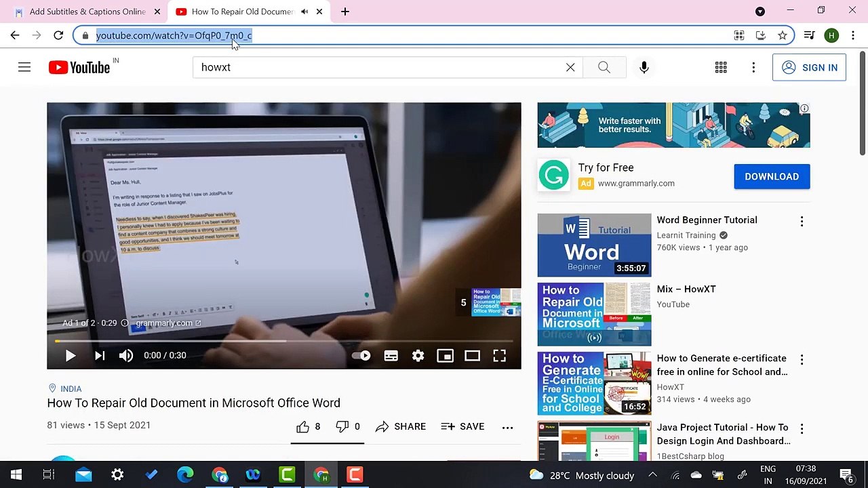Open Microsoft Edge from taskbar
Image resolution: width=868 pixels, height=488 pixels.
(185, 475)
